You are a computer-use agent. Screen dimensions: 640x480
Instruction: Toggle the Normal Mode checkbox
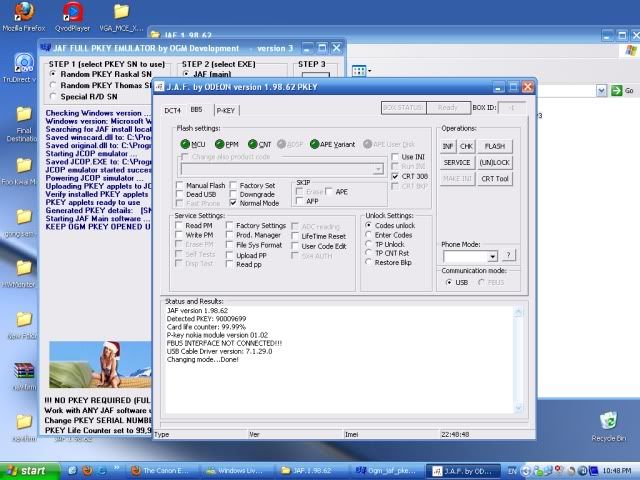[233, 203]
